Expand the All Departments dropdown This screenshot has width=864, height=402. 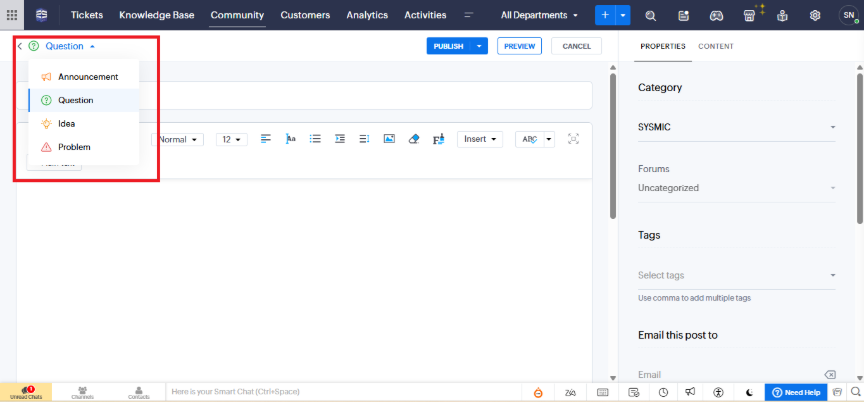pos(540,15)
